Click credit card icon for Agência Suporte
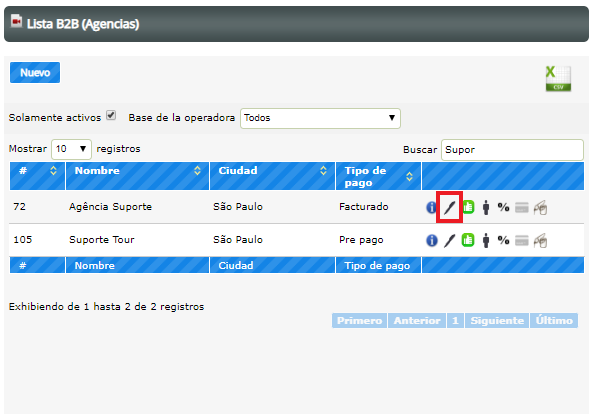This screenshot has height=420, width=594. (522, 208)
